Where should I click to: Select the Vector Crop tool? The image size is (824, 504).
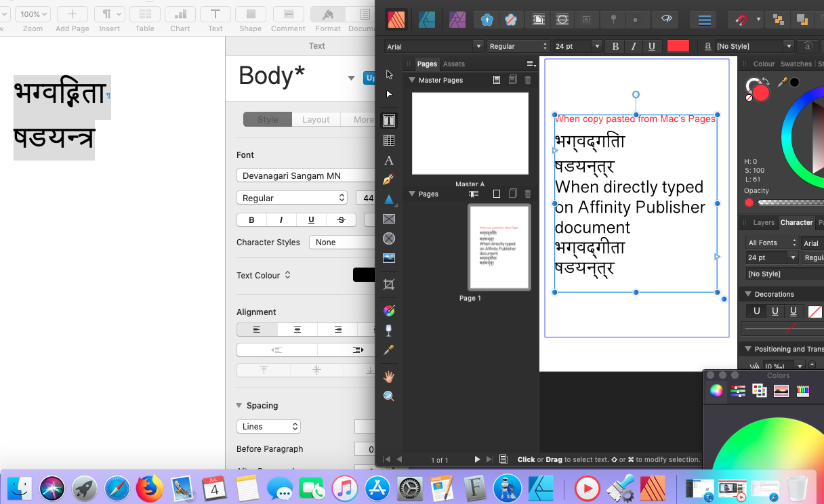pyautogui.click(x=389, y=285)
